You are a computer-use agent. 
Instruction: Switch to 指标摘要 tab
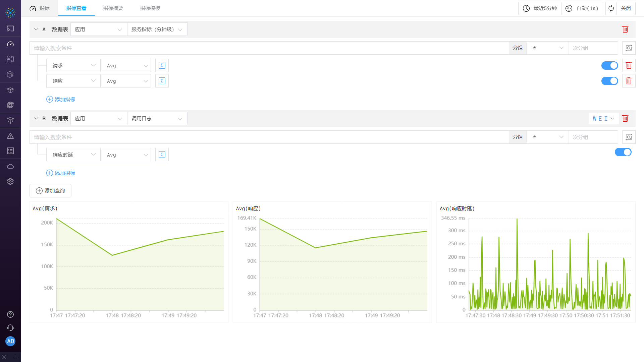point(113,8)
